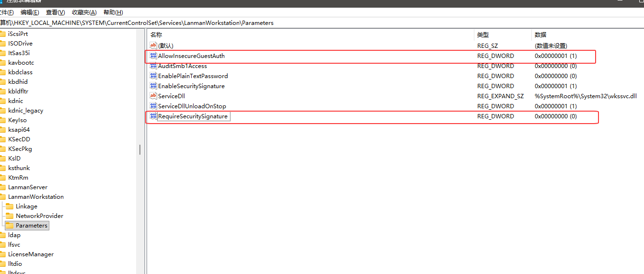Screen dimensions: 644x274
Task: Select the kavbootc folder icon
Action: (x=2, y=62)
